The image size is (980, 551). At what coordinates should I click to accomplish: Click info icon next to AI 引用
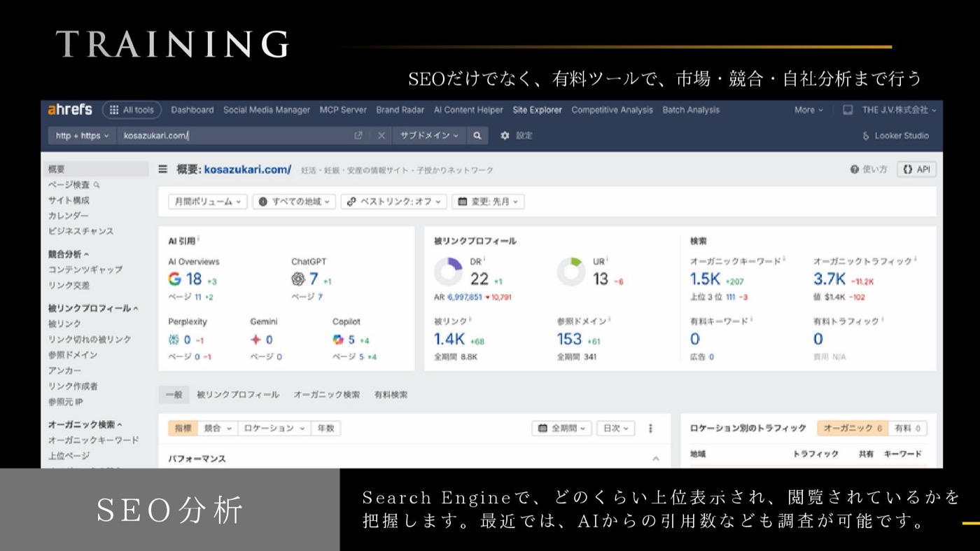(199, 239)
